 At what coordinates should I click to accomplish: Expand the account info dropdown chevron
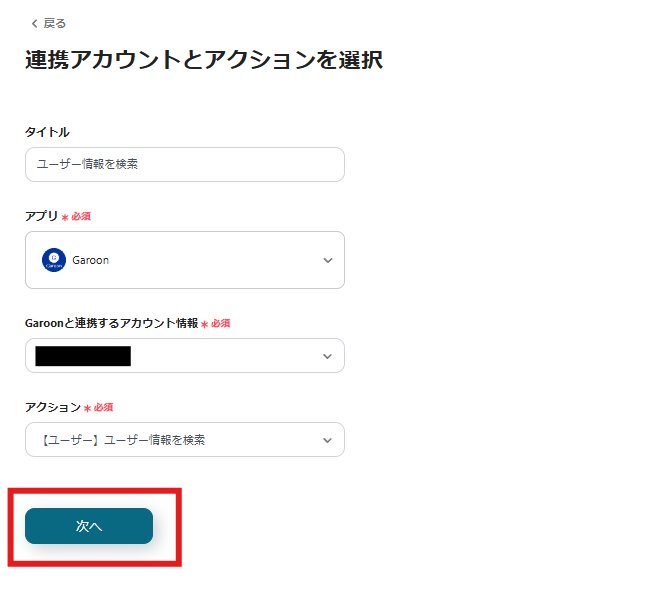(x=327, y=356)
